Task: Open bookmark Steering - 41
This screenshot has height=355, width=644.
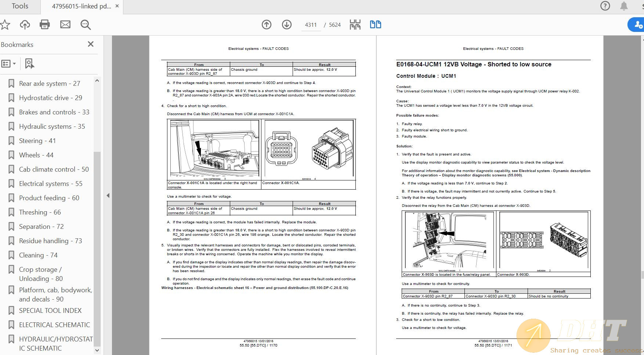Action: (x=37, y=141)
